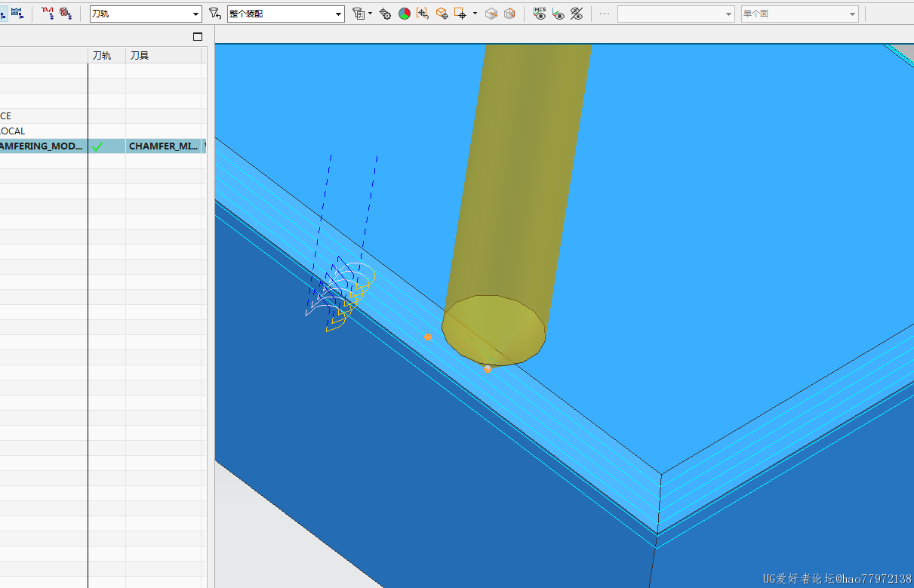The width and height of the screenshot is (914, 588).
Task: Click the gear selection settings icon
Action: (x=386, y=14)
